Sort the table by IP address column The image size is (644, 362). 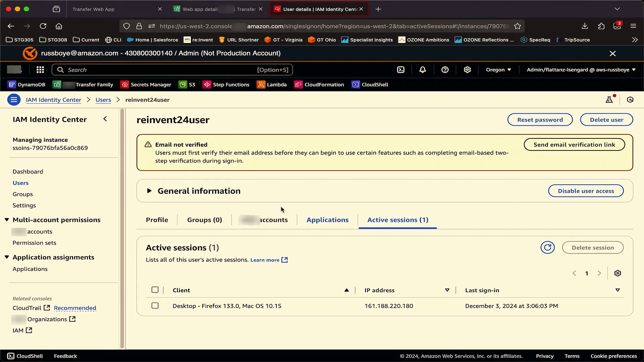pyautogui.click(x=447, y=290)
